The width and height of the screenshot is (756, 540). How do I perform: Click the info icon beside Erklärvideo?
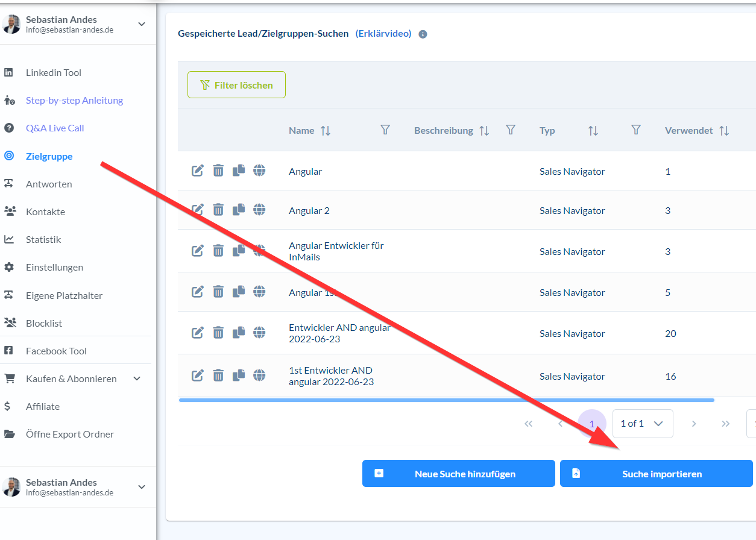point(423,34)
